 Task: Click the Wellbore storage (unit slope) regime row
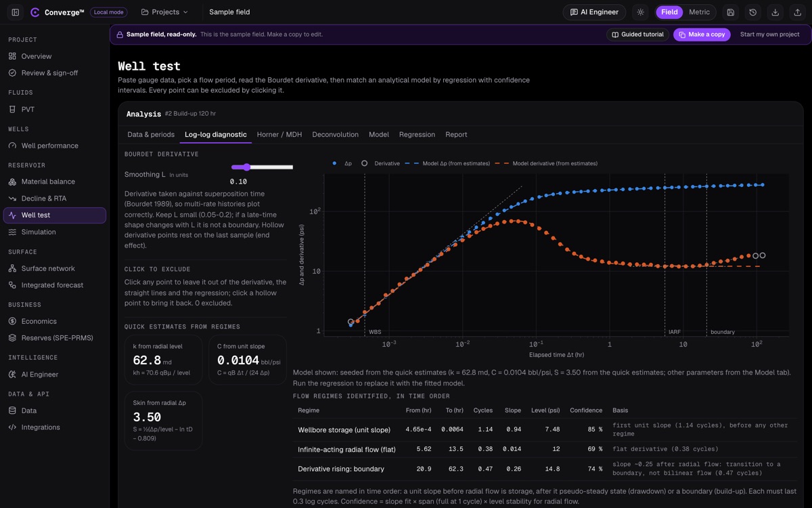point(545,429)
